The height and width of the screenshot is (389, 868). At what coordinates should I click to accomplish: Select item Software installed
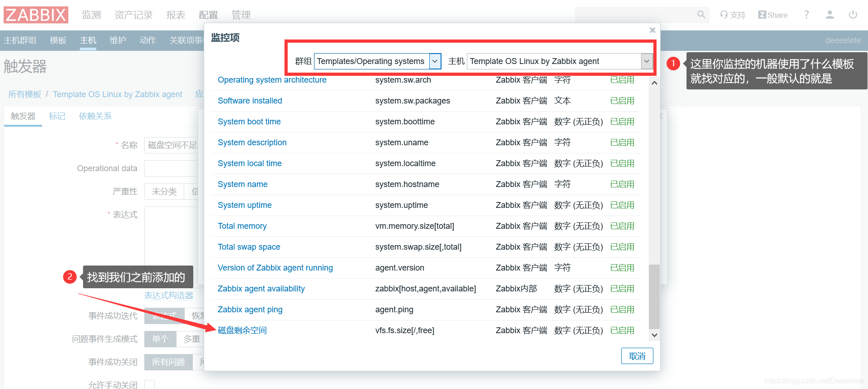pyautogui.click(x=250, y=101)
